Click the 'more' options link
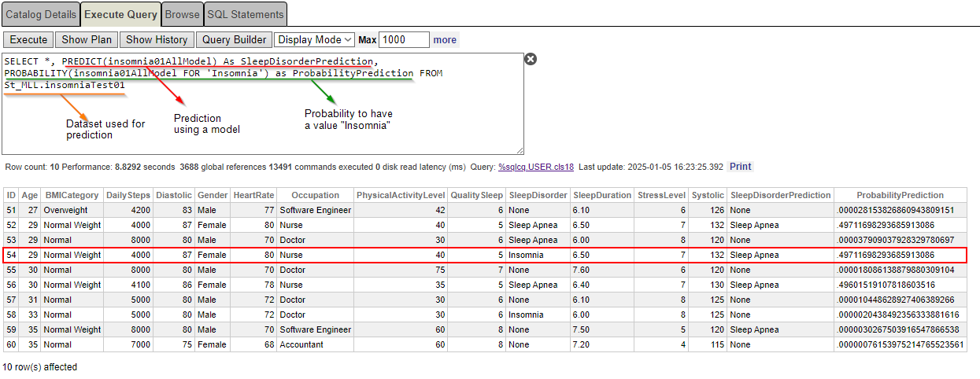The width and height of the screenshot is (980, 379). [x=445, y=39]
